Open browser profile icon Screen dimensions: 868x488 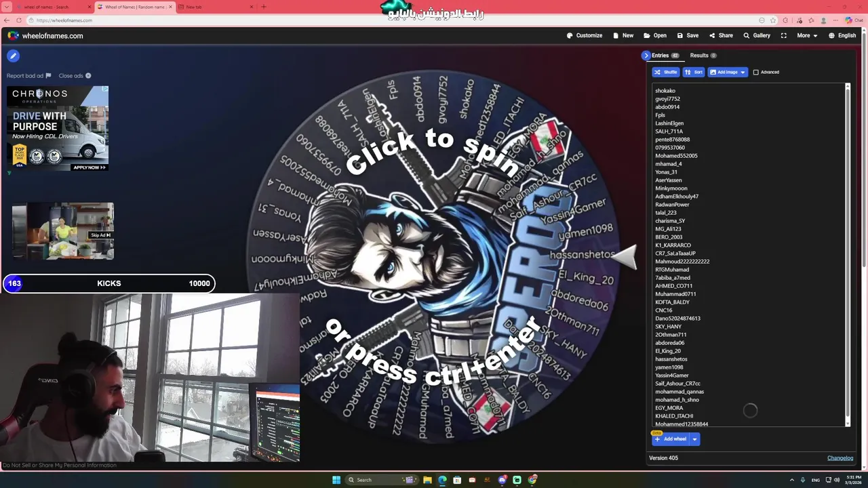pos(823,20)
